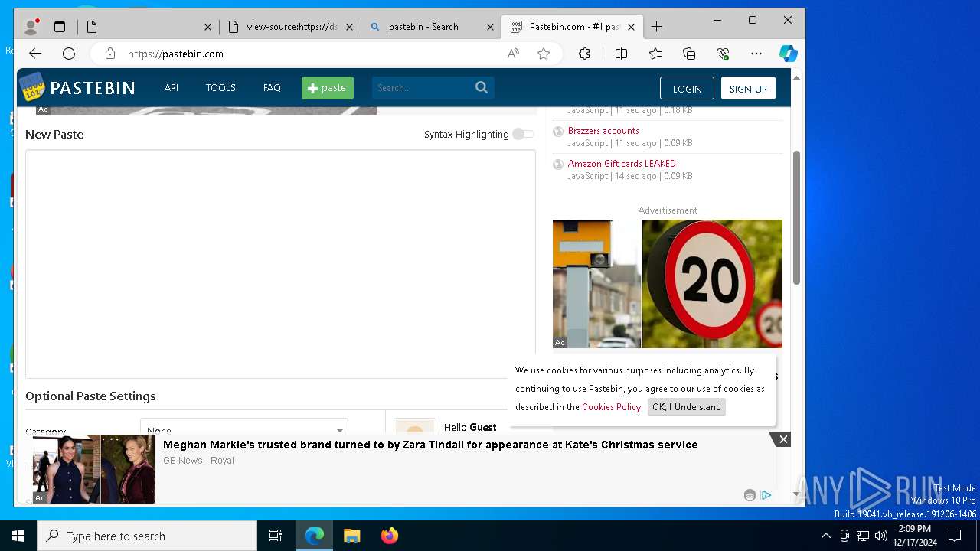Viewport: 980px width, 551px height.
Task: Click globe icon beside Brazzers accounts paste
Action: (x=558, y=132)
